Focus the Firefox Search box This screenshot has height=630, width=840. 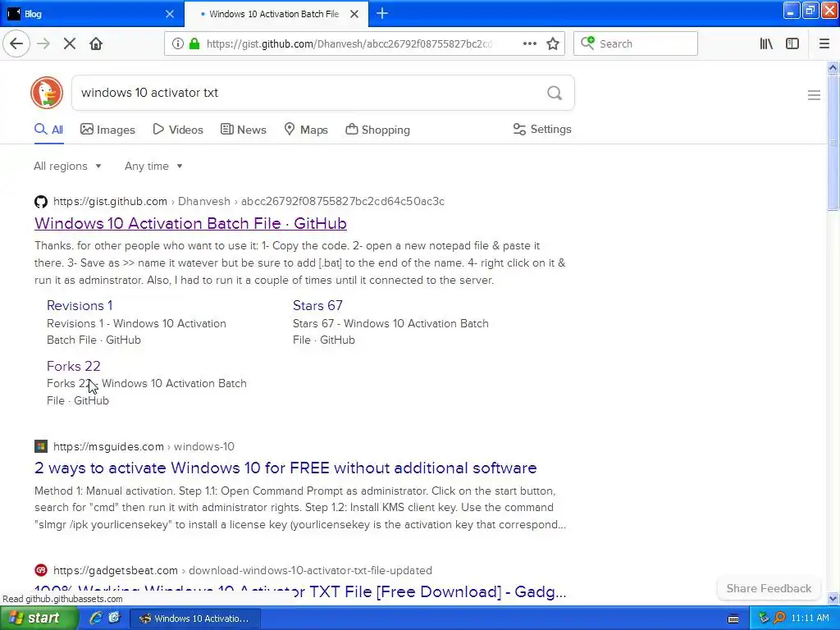tap(636, 44)
